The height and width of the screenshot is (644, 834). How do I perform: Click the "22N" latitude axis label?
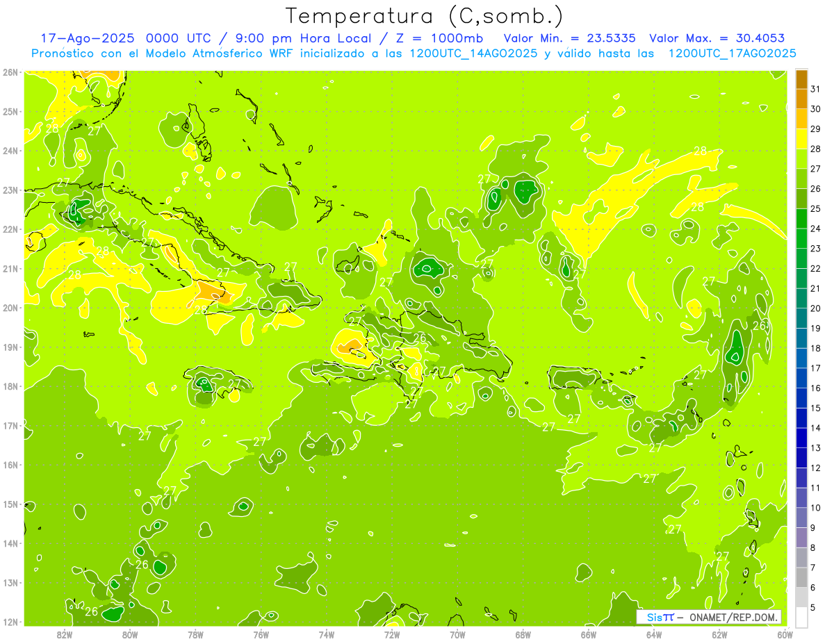click(10, 229)
